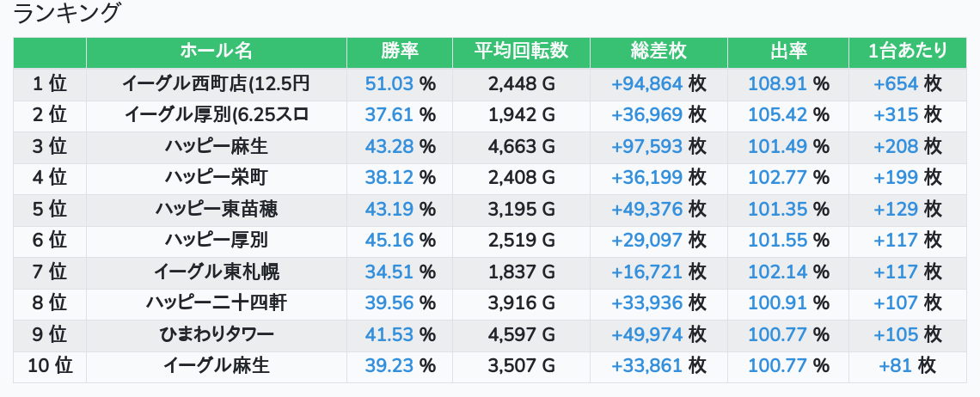Click the 出率 column header
This screenshot has width=980, height=397.
(788, 52)
